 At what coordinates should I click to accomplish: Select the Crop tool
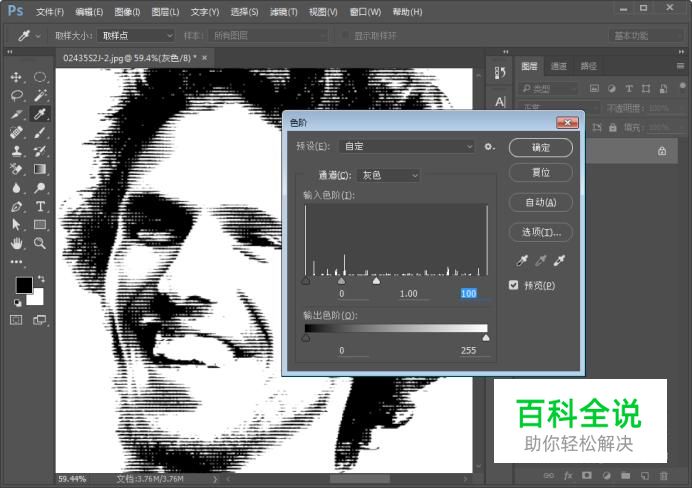[16, 114]
